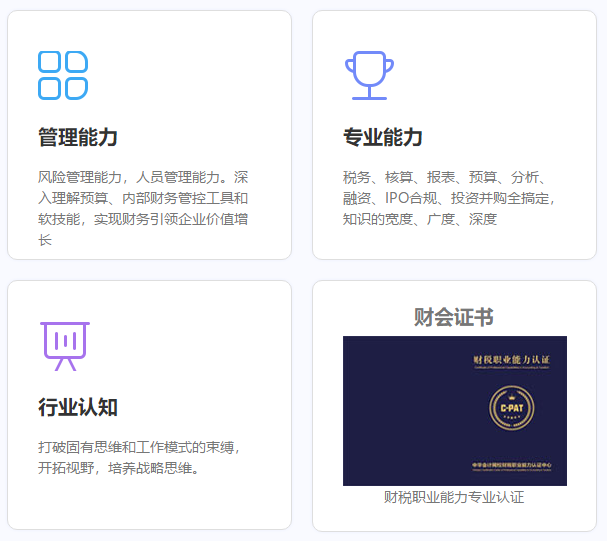Image resolution: width=607 pixels, height=541 pixels.
Task: Click the paragraph starting with 风险管理能力
Action: [143, 209]
